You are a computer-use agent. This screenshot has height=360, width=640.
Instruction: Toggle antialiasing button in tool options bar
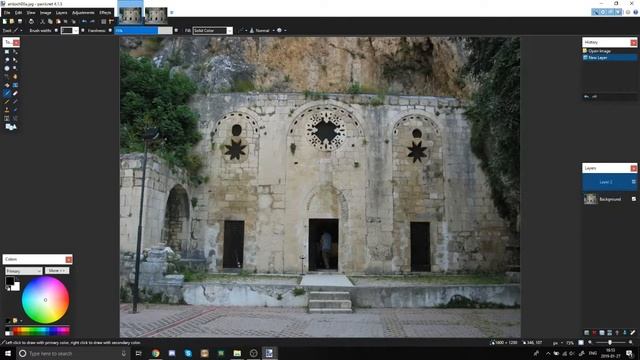242,31
